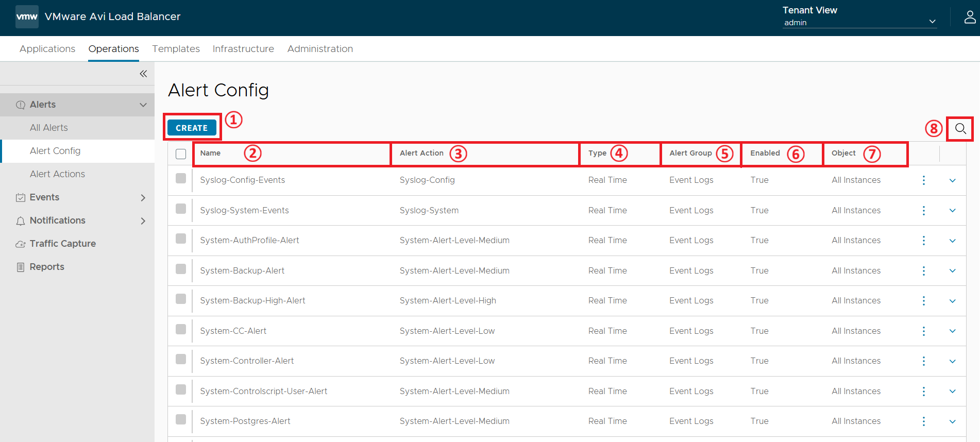
Task: Click the Traffic Capture cloud icon
Action: coord(21,244)
